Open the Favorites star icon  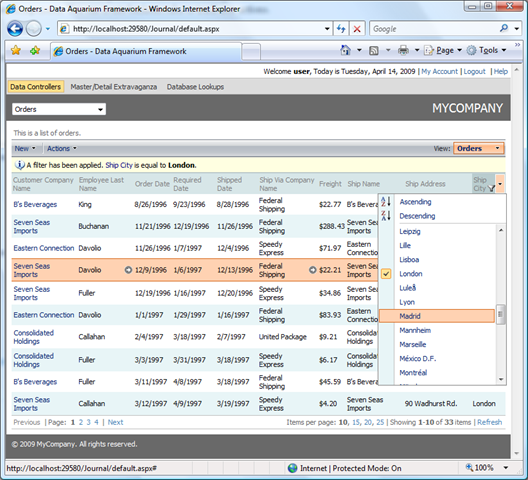click(16, 51)
